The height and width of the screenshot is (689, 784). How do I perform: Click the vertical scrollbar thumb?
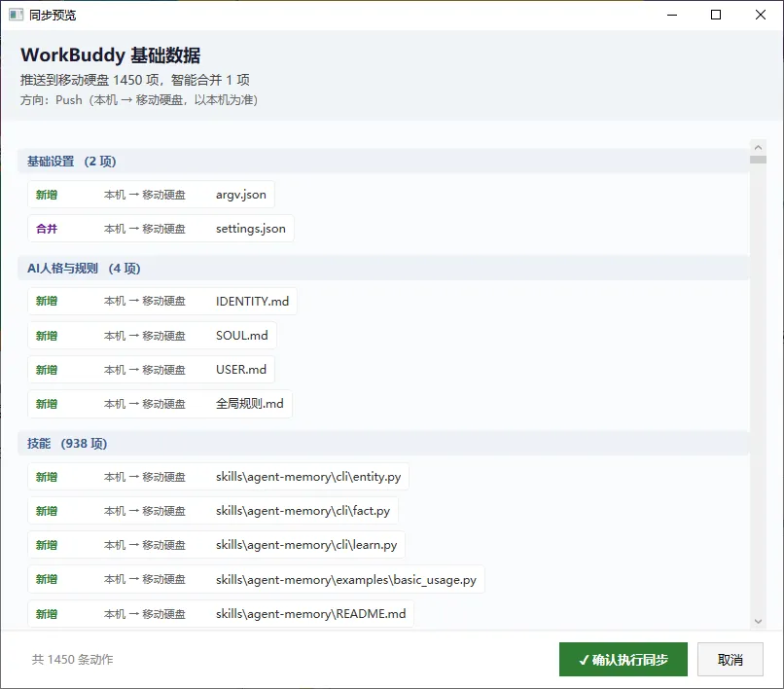tap(758, 160)
